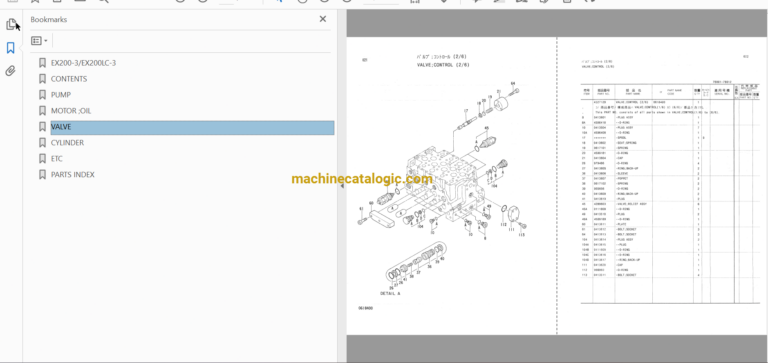Click the highlighted VALVE bookmark
Screen dimensions: 768x363
(192, 127)
